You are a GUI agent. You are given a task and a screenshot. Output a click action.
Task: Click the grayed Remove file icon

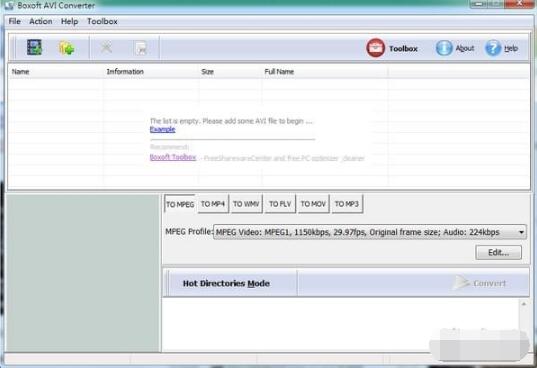point(106,47)
